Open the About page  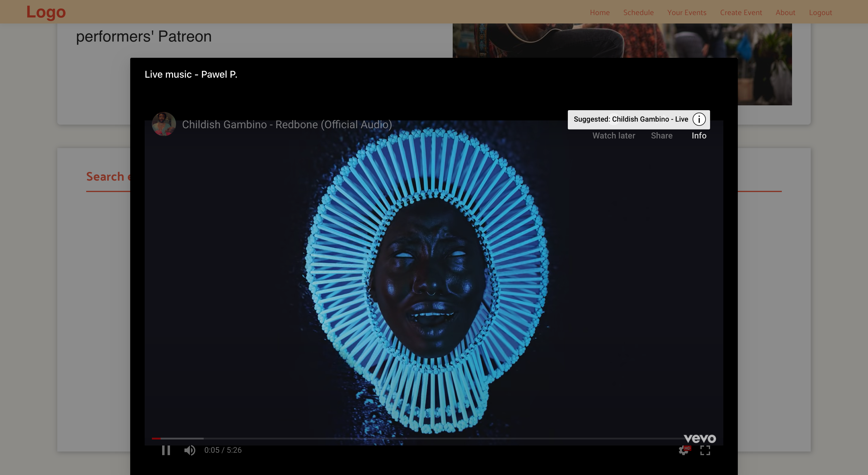[x=785, y=12]
